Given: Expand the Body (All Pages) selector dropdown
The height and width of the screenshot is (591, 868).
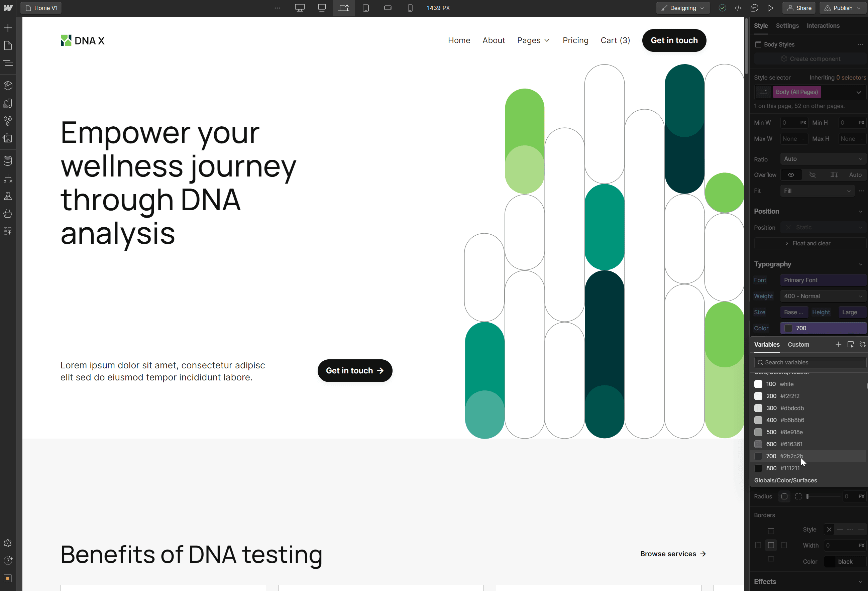Looking at the screenshot, I should point(858,92).
